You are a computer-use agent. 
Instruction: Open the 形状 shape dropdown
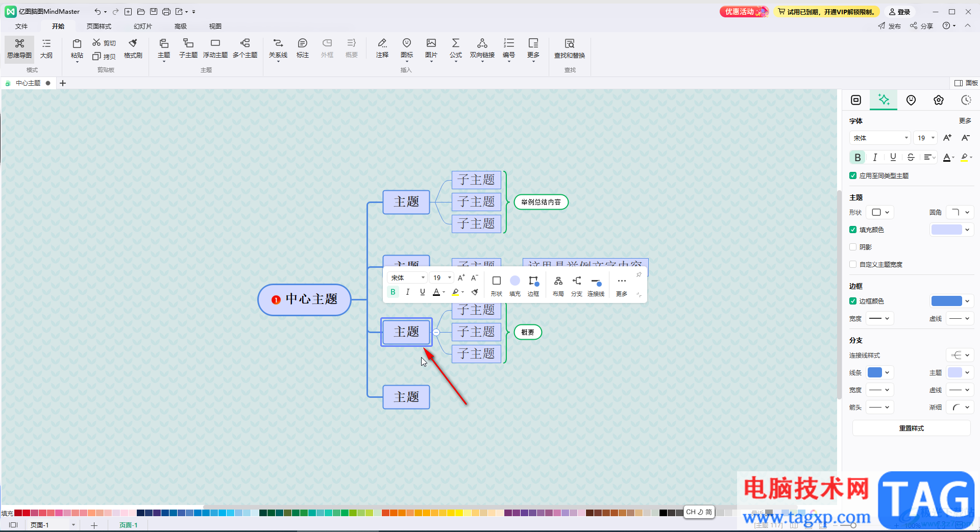[x=880, y=212]
